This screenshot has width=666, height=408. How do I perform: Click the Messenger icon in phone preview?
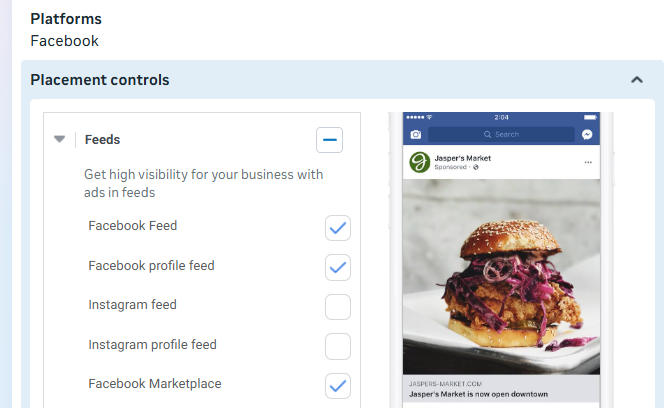[x=587, y=134]
